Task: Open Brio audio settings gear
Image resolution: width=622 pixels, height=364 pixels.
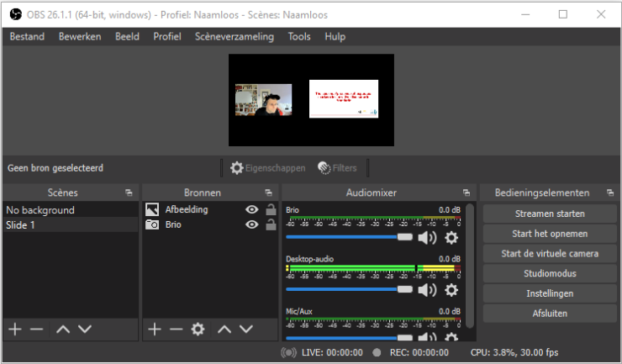Action: tap(451, 238)
